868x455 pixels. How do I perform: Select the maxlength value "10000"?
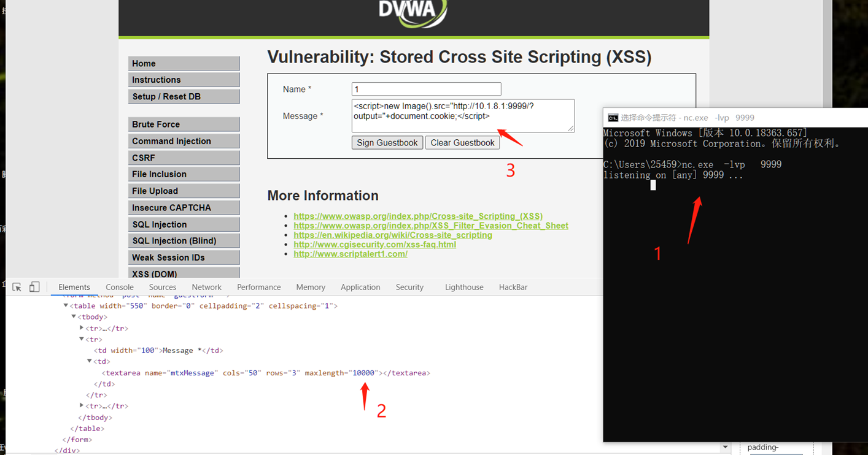point(363,373)
